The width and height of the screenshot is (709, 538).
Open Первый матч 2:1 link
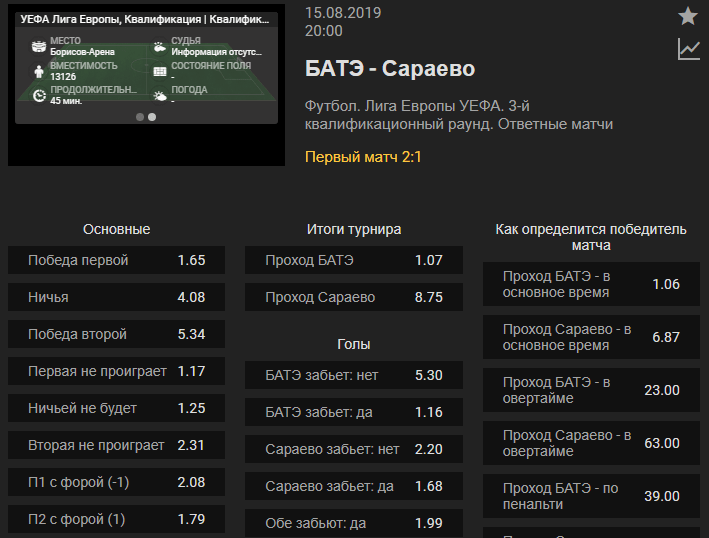click(x=363, y=157)
